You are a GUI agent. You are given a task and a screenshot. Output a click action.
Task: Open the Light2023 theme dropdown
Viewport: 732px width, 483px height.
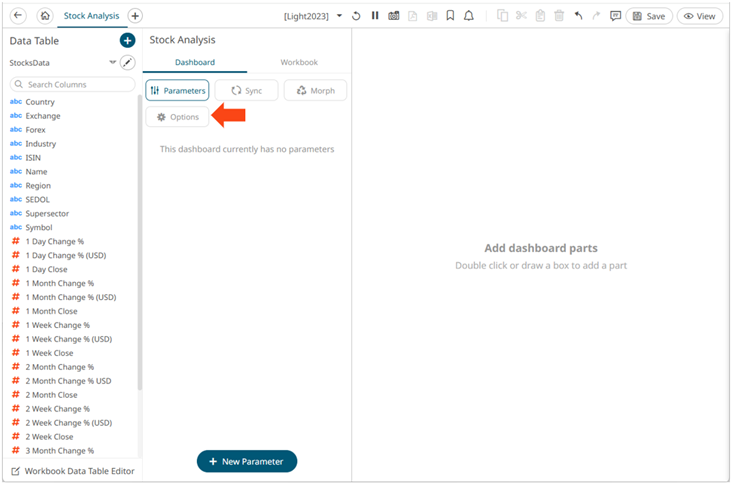point(339,16)
